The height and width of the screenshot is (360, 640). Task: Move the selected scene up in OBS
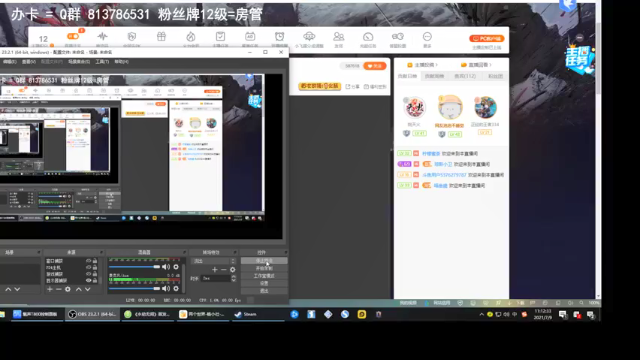(x=8, y=289)
